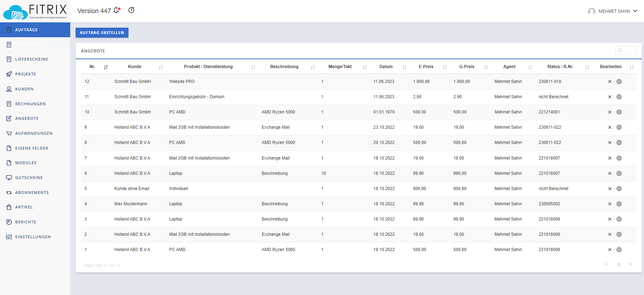Delete row 7 with X icon
Screen dimensions: 644x295
pyautogui.click(x=610, y=158)
